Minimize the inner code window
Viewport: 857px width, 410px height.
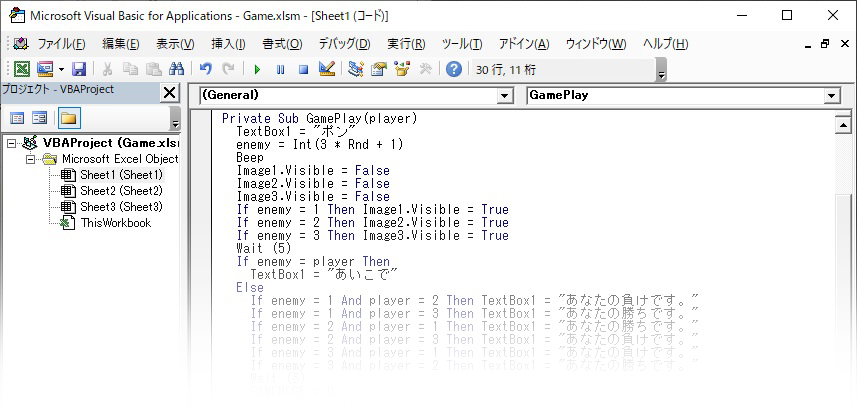(x=807, y=45)
